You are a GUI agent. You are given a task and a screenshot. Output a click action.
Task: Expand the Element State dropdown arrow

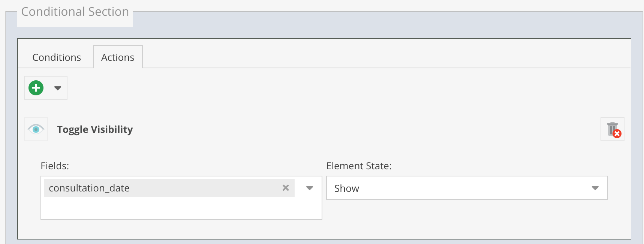click(595, 188)
